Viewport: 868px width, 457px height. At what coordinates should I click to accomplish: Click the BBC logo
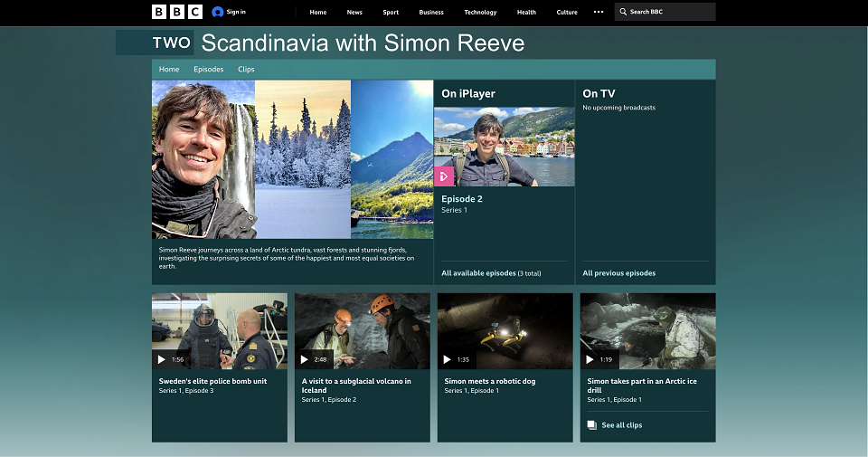click(177, 12)
